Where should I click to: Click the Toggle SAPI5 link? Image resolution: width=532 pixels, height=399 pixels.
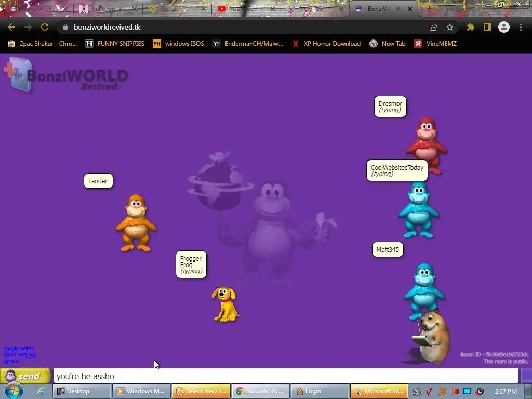[x=19, y=349]
